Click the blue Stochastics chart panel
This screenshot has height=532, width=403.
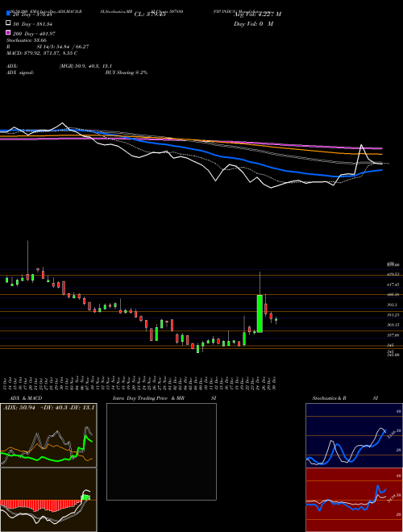click(x=354, y=435)
